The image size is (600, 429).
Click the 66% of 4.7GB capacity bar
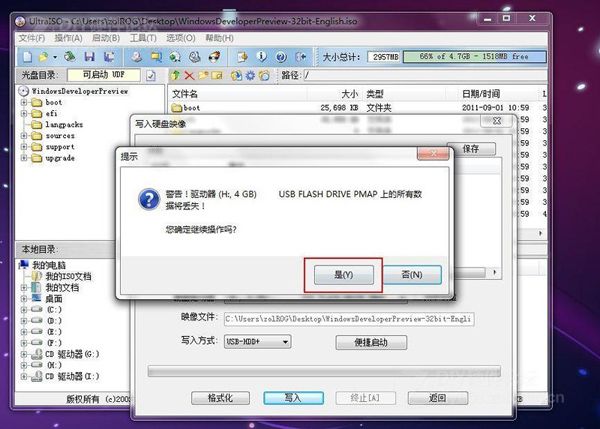point(474,57)
